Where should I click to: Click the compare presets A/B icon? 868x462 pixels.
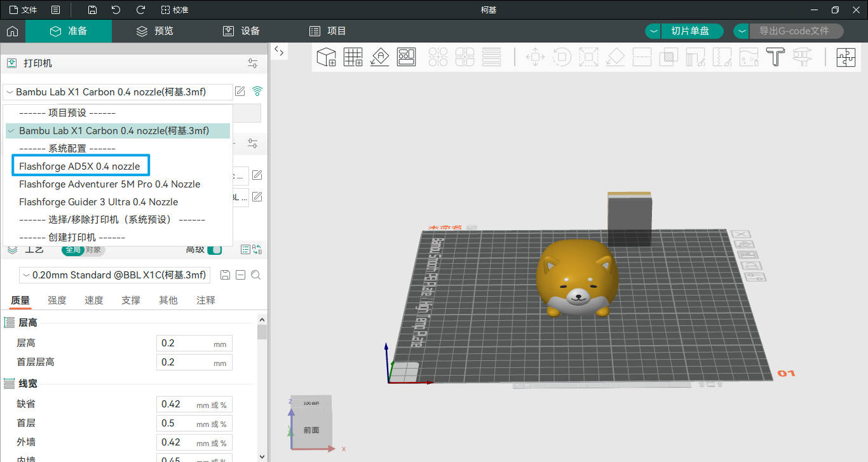point(256,250)
